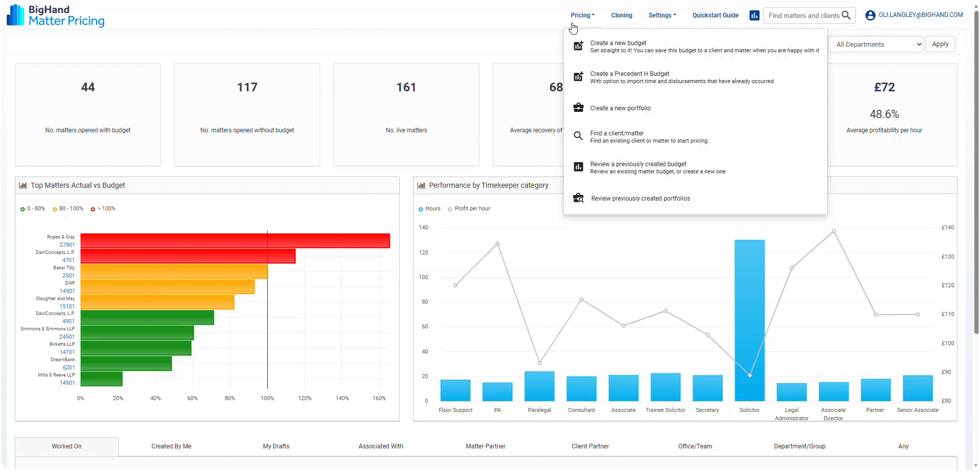Click the 117 matters opened without budget card
This screenshot has height=472, width=980.
[247, 114]
